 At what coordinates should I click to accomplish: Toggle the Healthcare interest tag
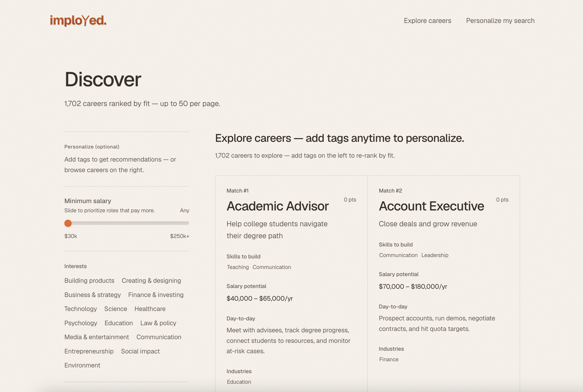click(150, 309)
